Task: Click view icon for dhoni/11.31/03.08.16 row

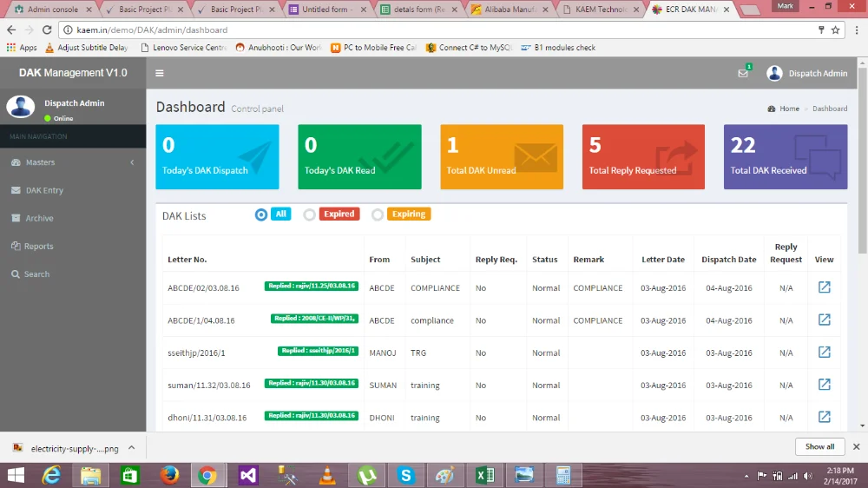Action: (x=824, y=417)
